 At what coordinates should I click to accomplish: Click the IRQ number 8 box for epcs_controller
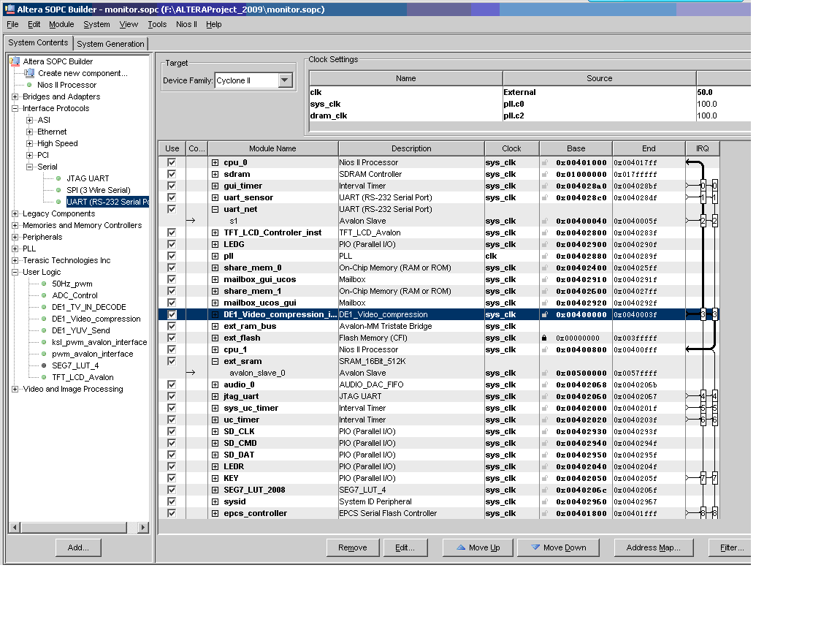pyautogui.click(x=703, y=513)
